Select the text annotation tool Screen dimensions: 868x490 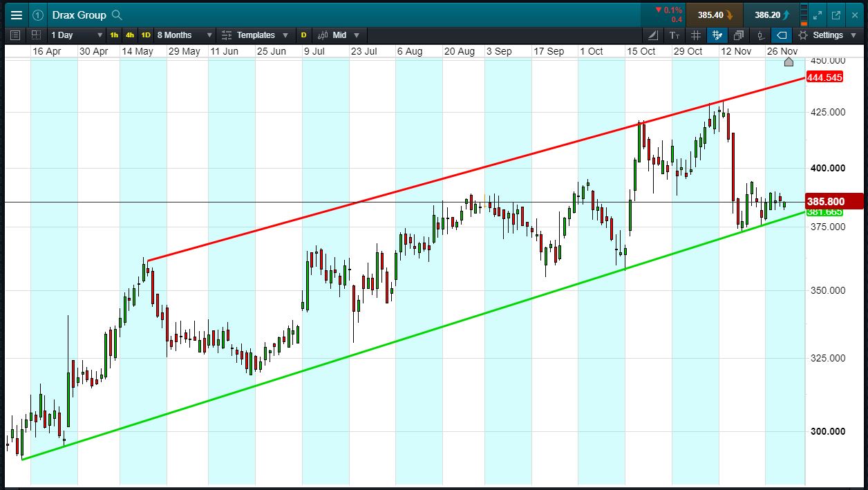(x=674, y=35)
